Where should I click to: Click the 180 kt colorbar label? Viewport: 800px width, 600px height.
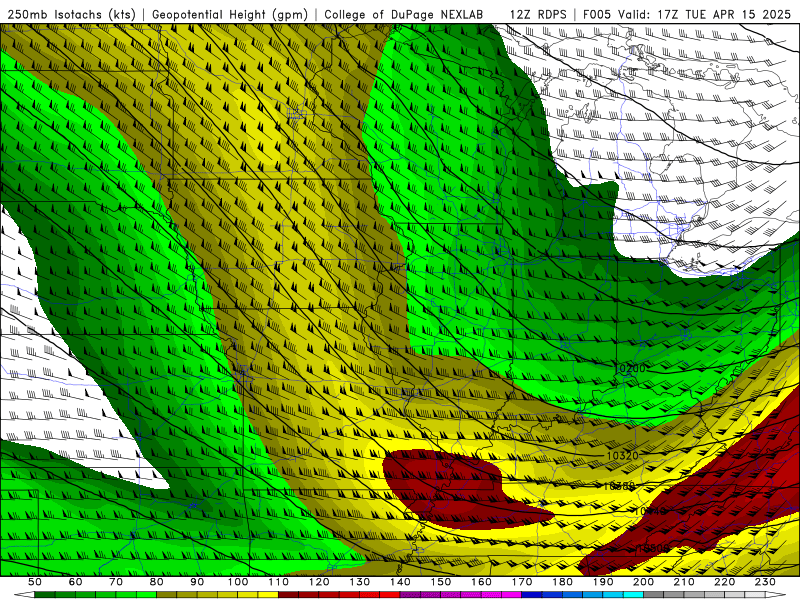pos(562,582)
